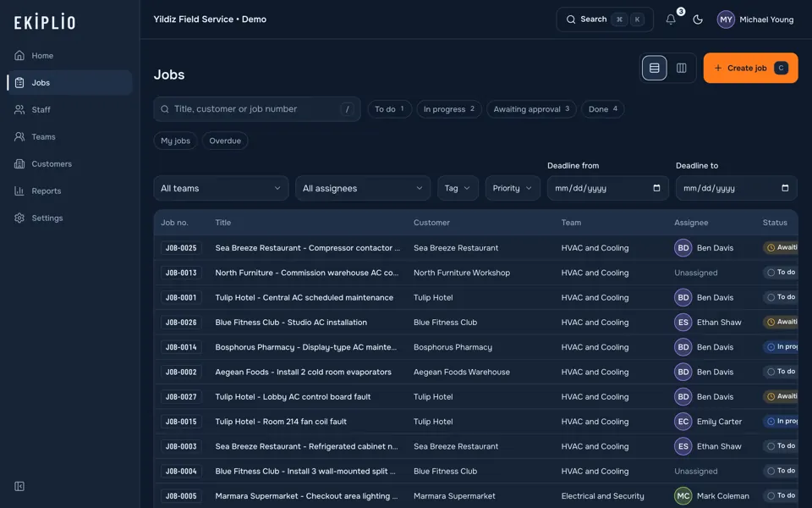Image resolution: width=812 pixels, height=508 pixels.
Task: Collapse the sidebar panel icon
Action: (19, 486)
